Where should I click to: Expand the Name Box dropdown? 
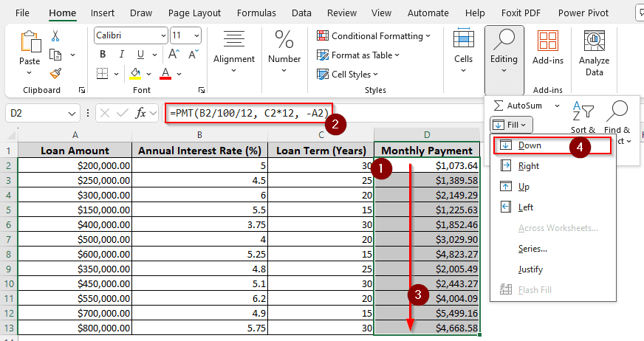point(72,113)
